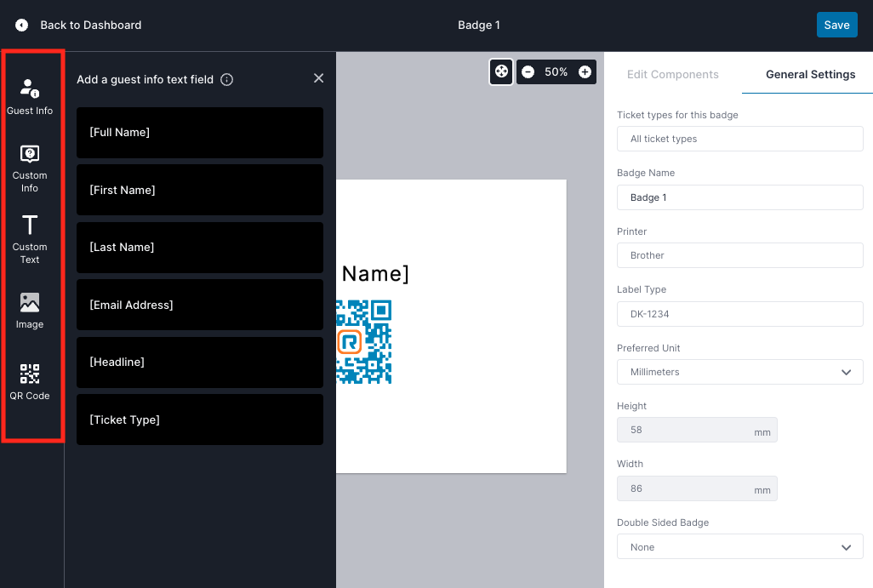Add the [First Name] field
Image resolution: width=873 pixels, height=588 pixels.
coord(200,190)
